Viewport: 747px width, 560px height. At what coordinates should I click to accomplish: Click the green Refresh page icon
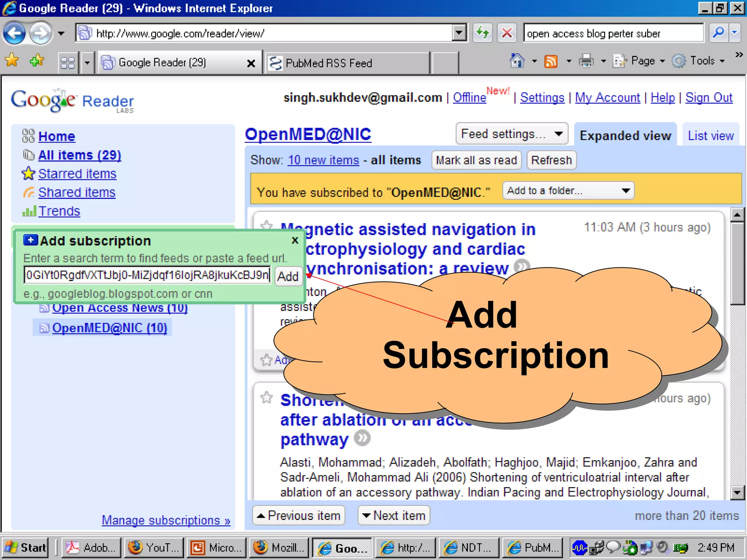coord(483,34)
